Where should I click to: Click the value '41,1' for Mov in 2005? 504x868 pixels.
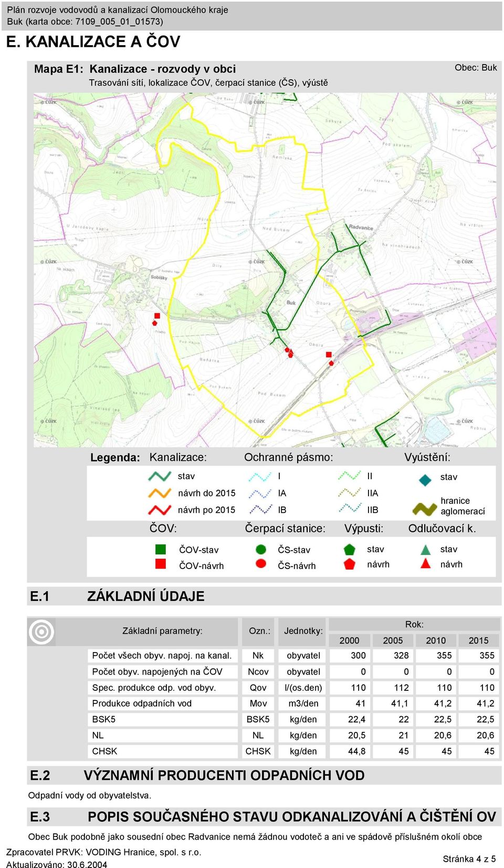tap(400, 703)
